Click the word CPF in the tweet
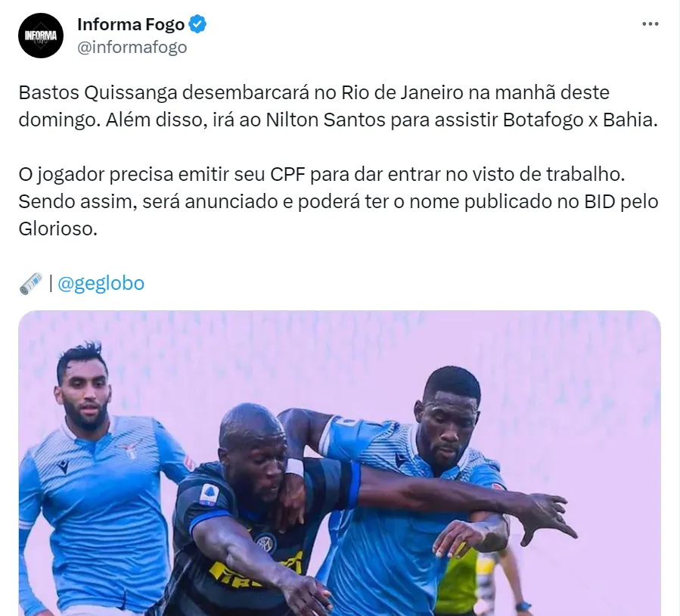Image resolution: width=680 pixels, height=616 pixels. (x=288, y=174)
